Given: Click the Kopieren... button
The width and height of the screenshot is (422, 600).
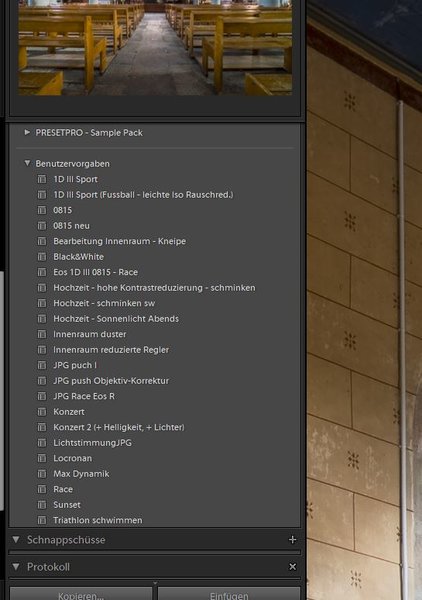Looking at the screenshot, I should [81, 594].
